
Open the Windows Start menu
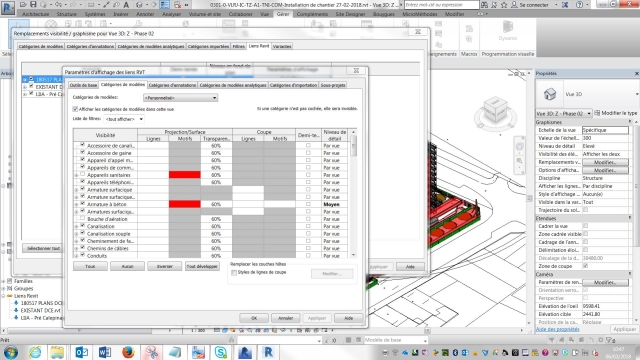[x=11, y=352]
